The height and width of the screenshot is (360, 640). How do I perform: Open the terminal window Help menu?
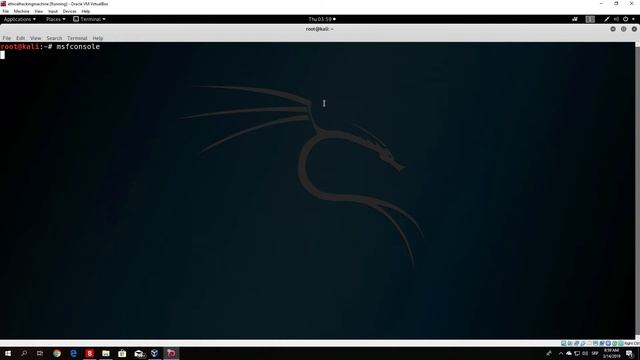point(98,38)
